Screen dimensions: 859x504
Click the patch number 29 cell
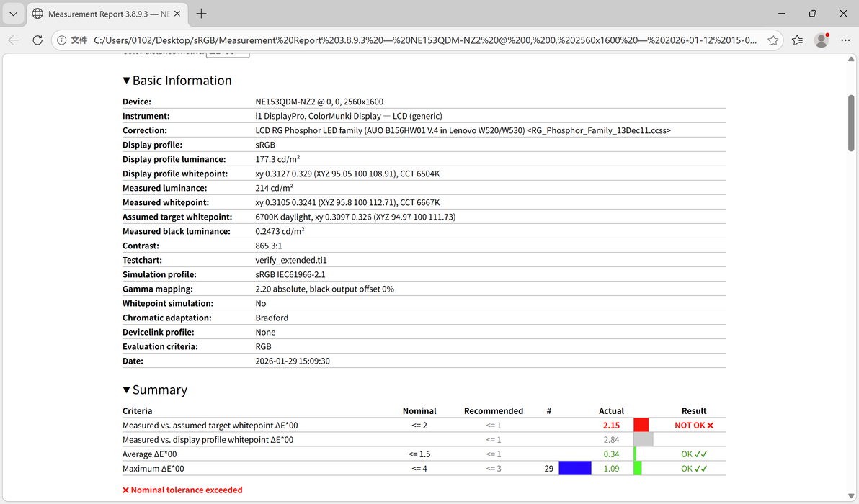(548, 469)
